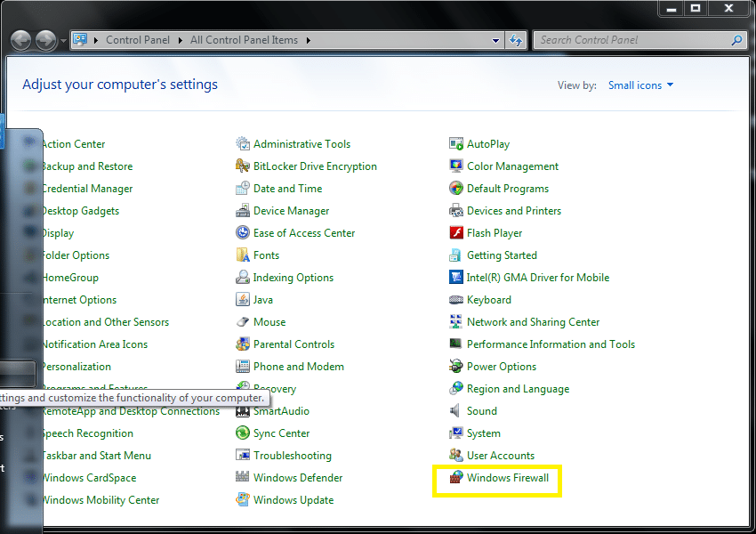This screenshot has width=756, height=534.
Task: Open the Notification Area Icons link
Action: point(95,344)
